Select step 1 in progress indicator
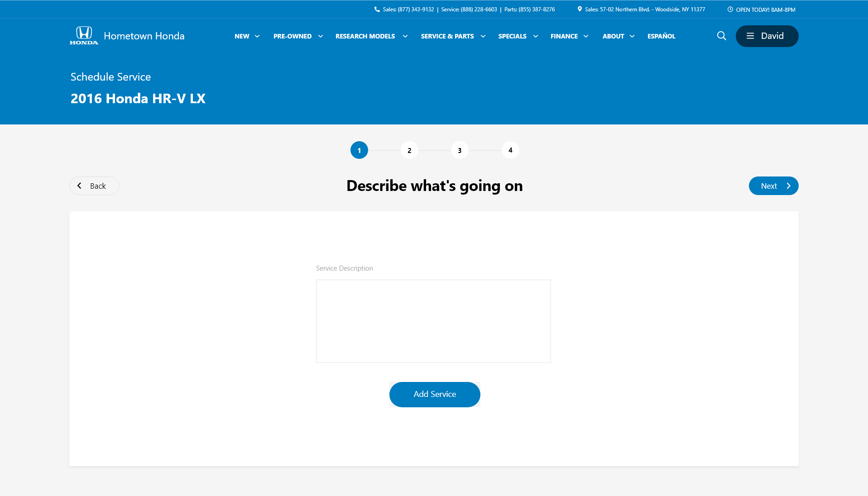The image size is (868, 496). point(359,150)
